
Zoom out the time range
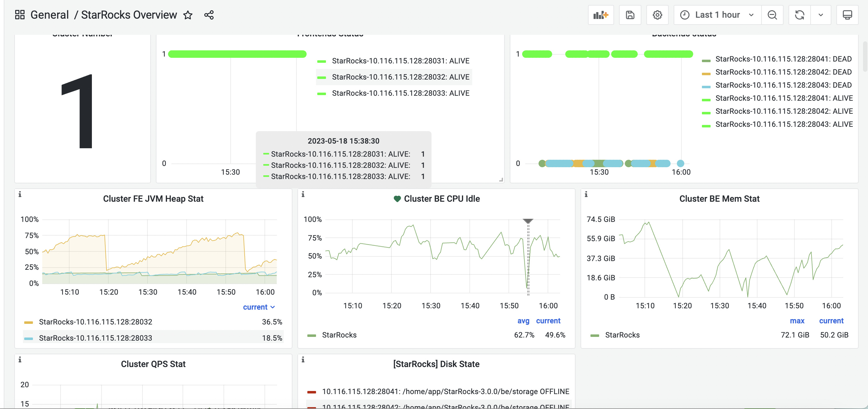(x=772, y=15)
